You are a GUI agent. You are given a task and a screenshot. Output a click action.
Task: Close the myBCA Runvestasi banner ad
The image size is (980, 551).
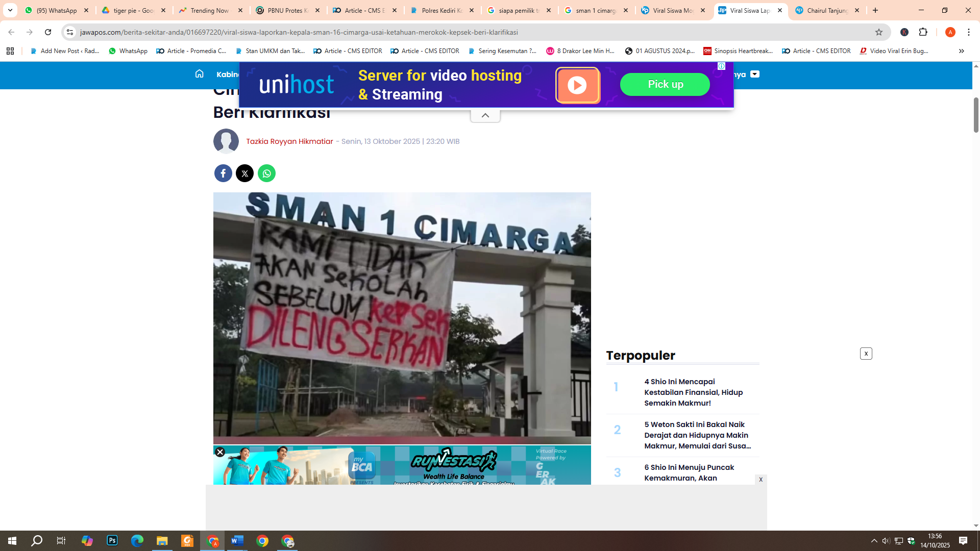pos(220,452)
